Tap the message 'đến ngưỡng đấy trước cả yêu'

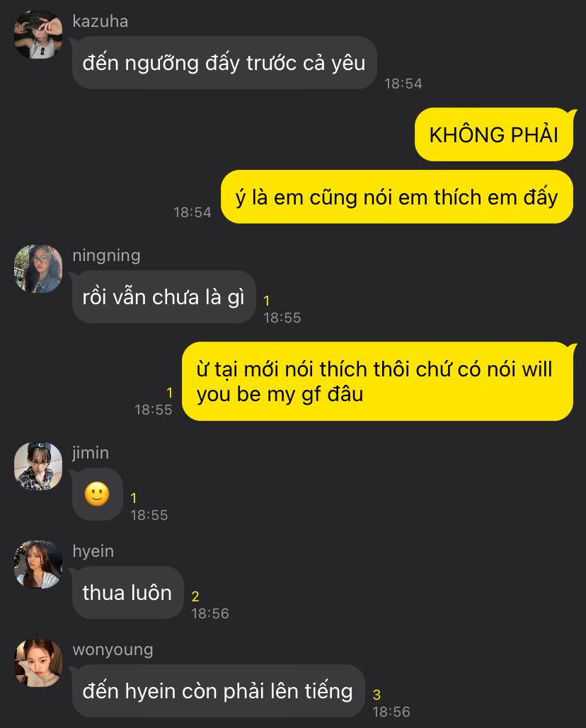tap(224, 63)
